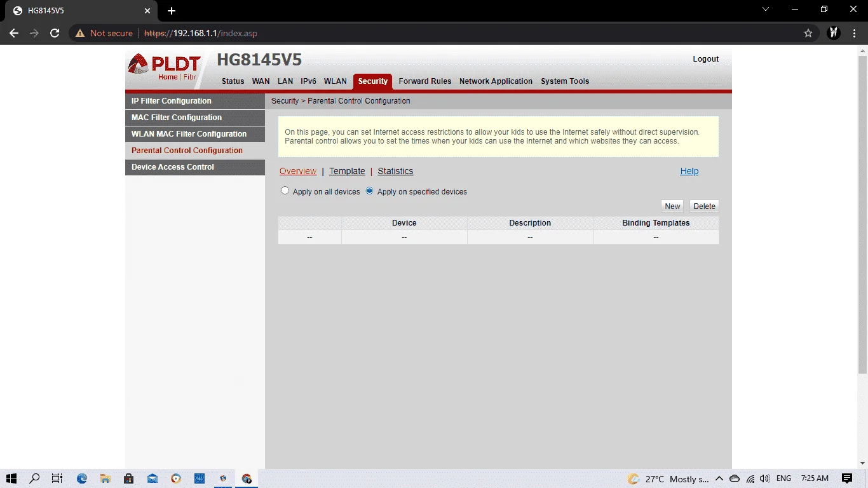Open the browser profile avatar icon
Viewport: 868px width, 488px height.
pos(834,33)
